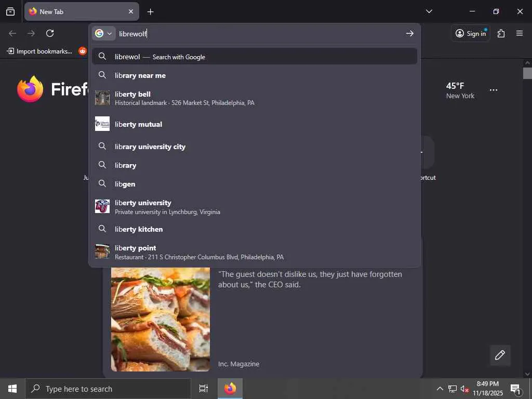Choose the plain library suggestion
Viewport: 532px width, 399px height.
255,165
